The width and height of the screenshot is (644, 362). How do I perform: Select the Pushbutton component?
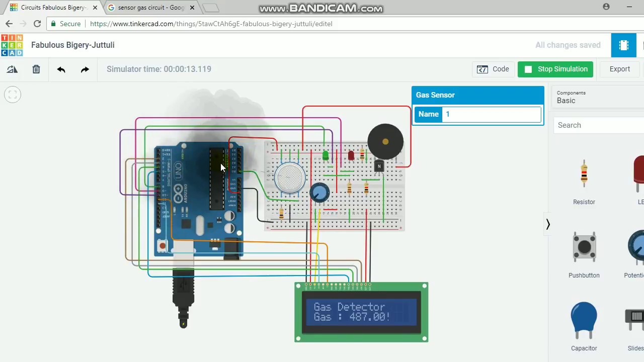(584, 254)
